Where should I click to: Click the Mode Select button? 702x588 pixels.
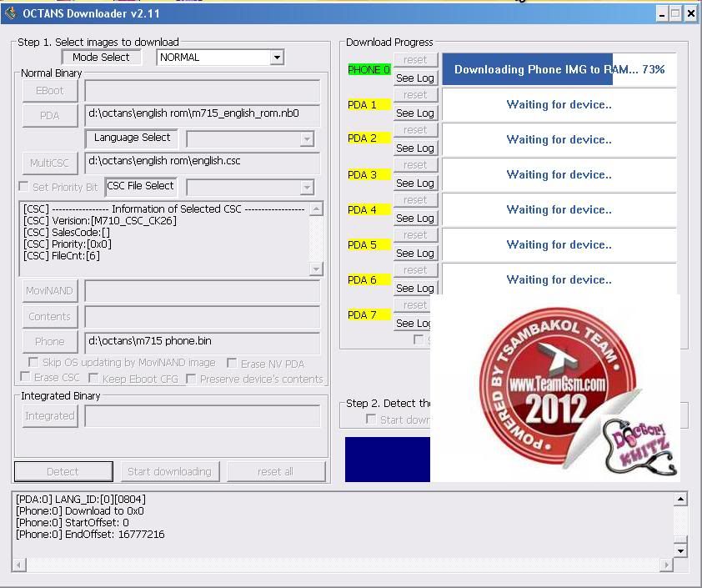101,58
